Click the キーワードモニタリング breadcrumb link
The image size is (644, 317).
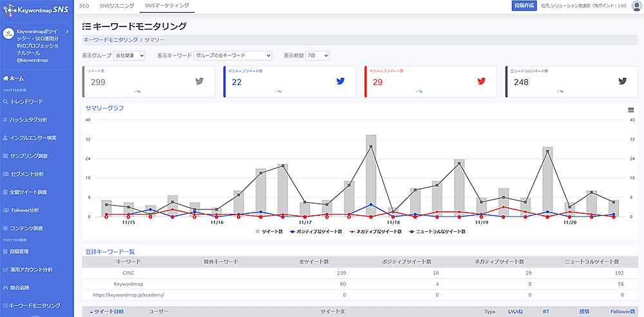click(x=111, y=39)
